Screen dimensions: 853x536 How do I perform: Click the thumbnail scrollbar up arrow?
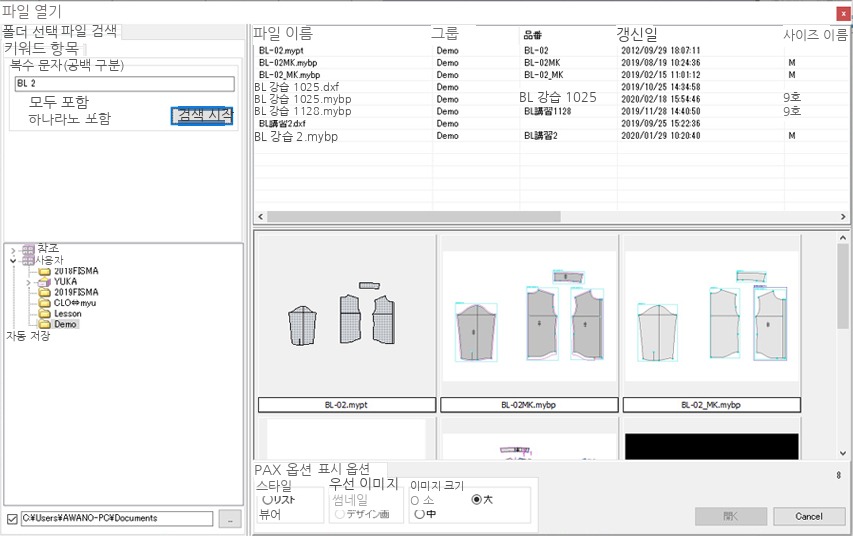point(842,238)
